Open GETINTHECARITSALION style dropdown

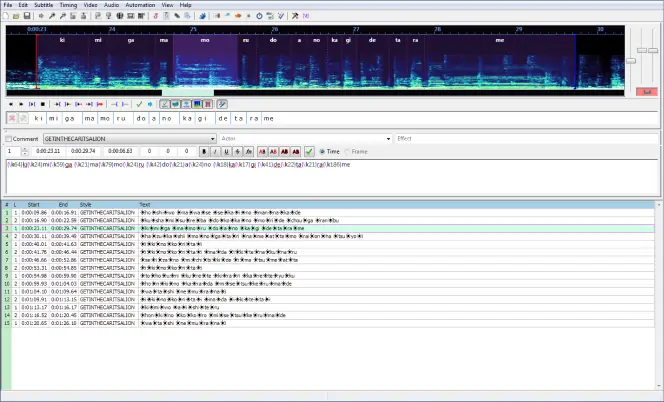(130, 139)
